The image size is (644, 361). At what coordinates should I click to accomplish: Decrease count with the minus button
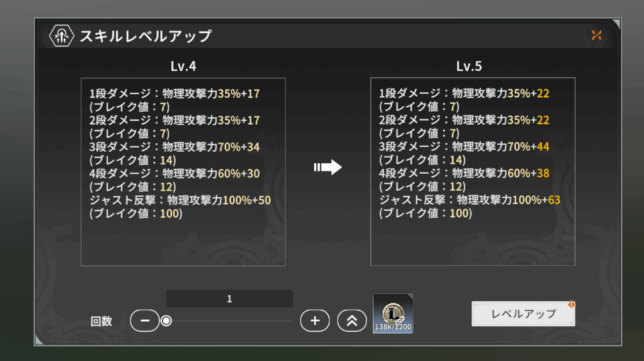[145, 321]
